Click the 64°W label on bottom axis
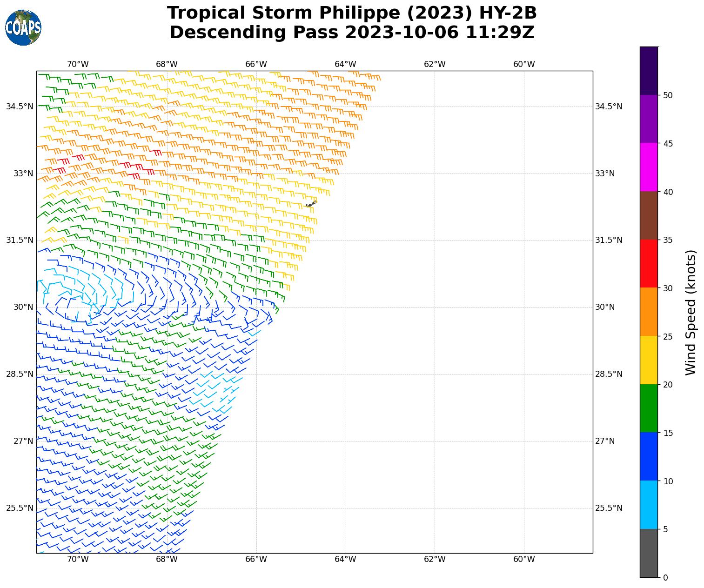This screenshot has width=704, height=588. pyautogui.click(x=345, y=559)
